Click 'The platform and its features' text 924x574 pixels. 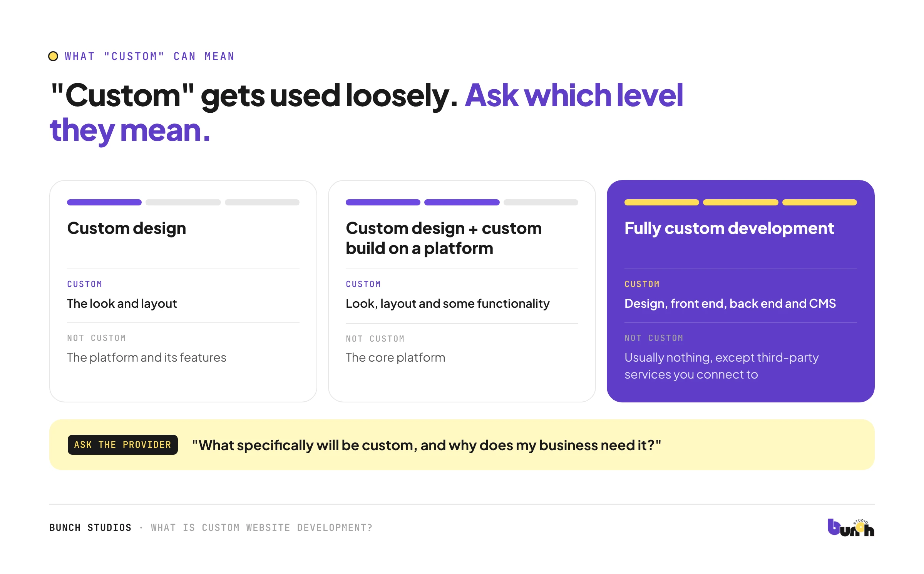click(147, 357)
